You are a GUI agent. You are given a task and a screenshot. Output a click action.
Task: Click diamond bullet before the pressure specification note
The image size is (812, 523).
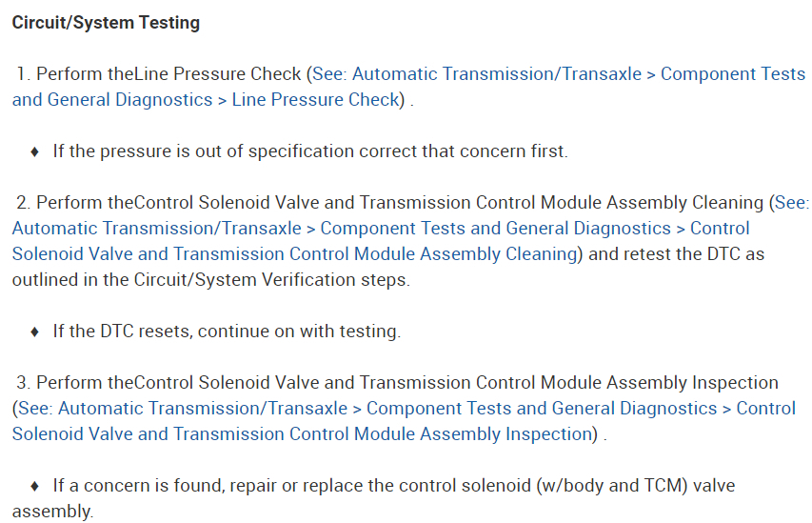pos(35,152)
